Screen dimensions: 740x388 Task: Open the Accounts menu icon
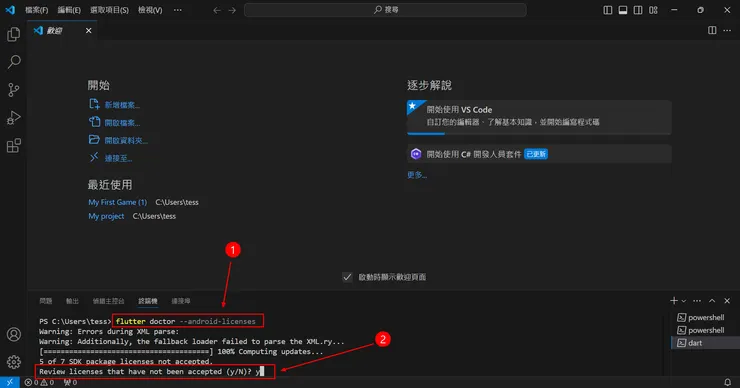pyautogui.click(x=14, y=334)
